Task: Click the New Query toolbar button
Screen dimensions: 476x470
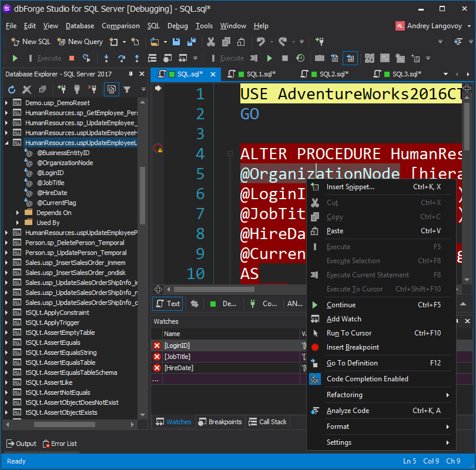Action: [80, 42]
